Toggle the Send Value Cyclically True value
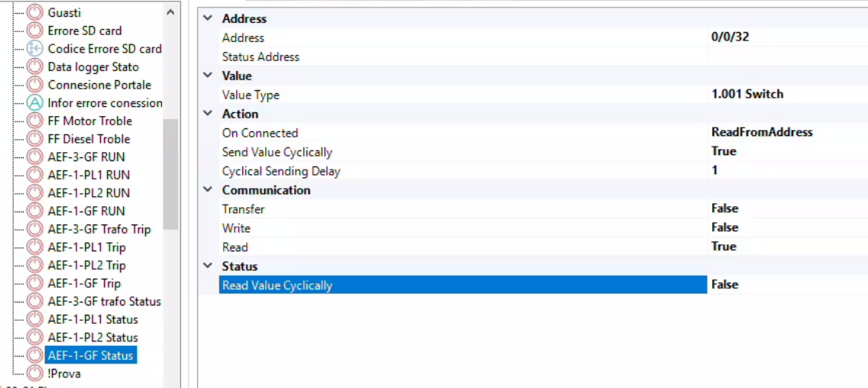This screenshot has width=868, height=388. (x=724, y=151)
